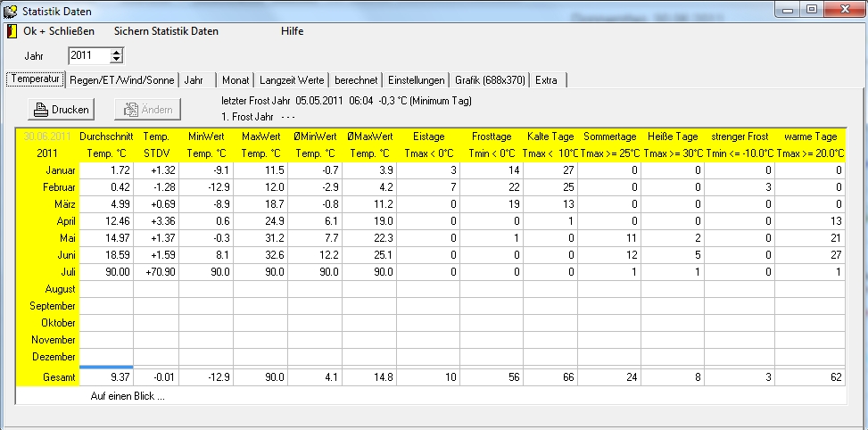Click the disabled Ändern button

click(x=147, y=110)
